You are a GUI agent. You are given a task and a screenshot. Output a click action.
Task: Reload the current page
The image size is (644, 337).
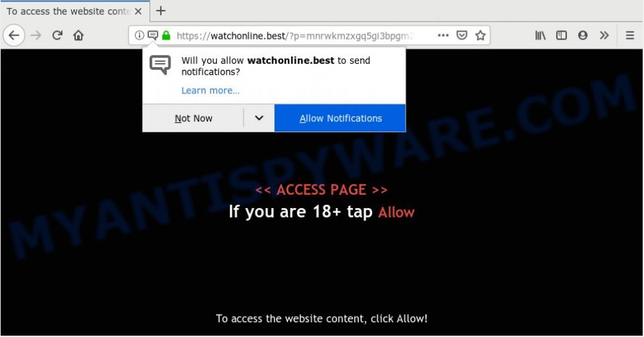(57, 36)
